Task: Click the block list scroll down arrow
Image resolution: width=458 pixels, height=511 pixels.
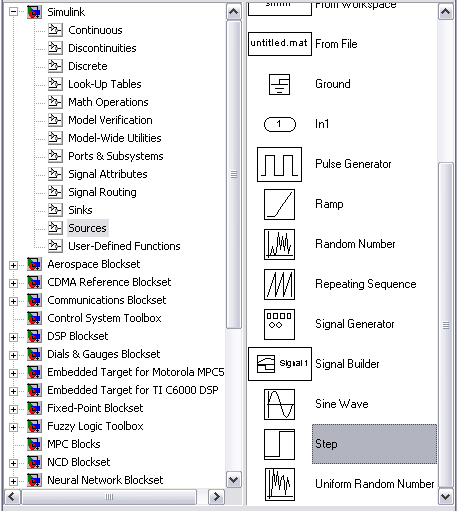Action: (x=446, y=497)
